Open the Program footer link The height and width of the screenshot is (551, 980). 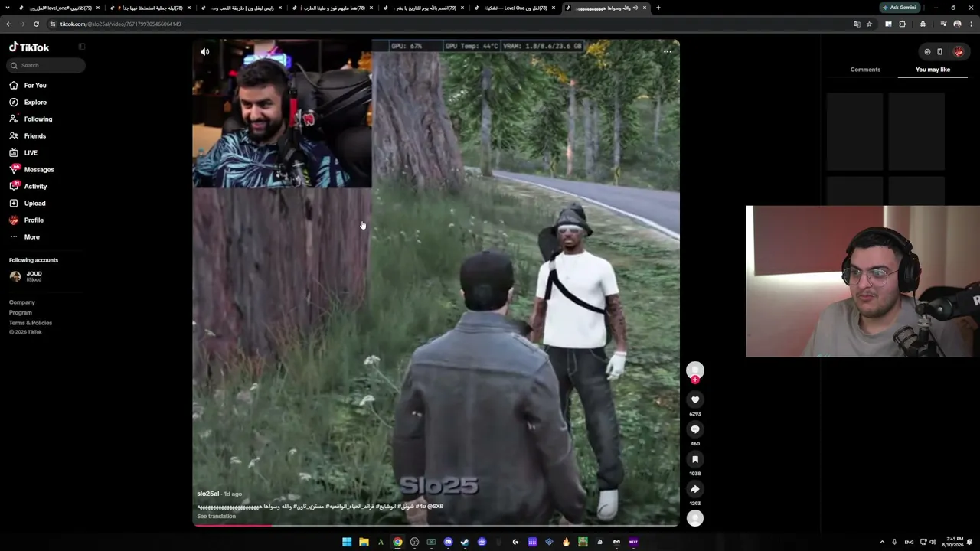[21, 312]
